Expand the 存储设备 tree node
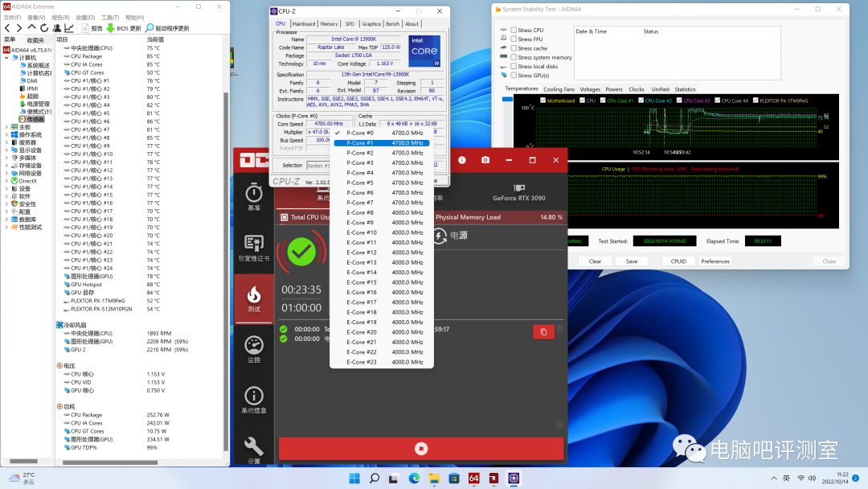The height and width of the screenshot is (489, 868). [x=6, y=165]
